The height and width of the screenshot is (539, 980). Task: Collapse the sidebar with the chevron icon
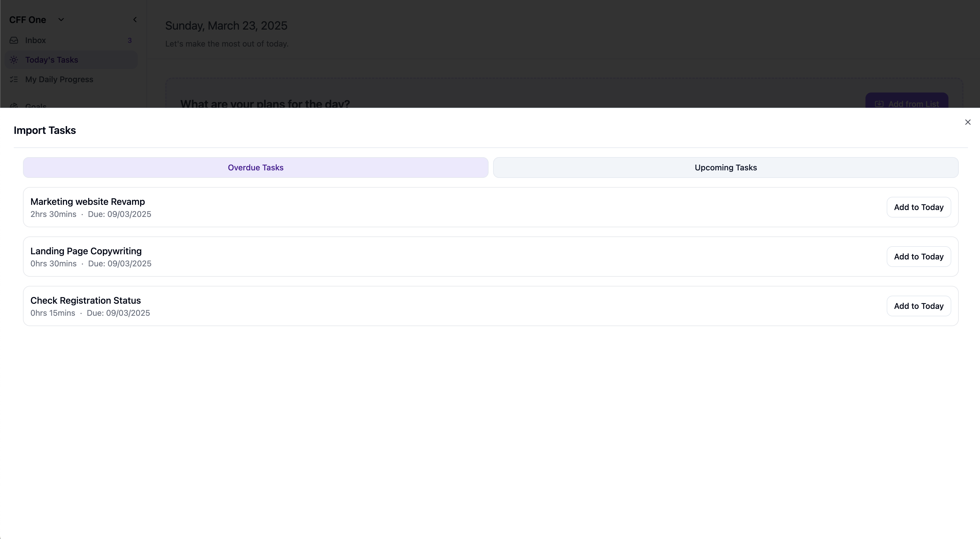[135, 20]
